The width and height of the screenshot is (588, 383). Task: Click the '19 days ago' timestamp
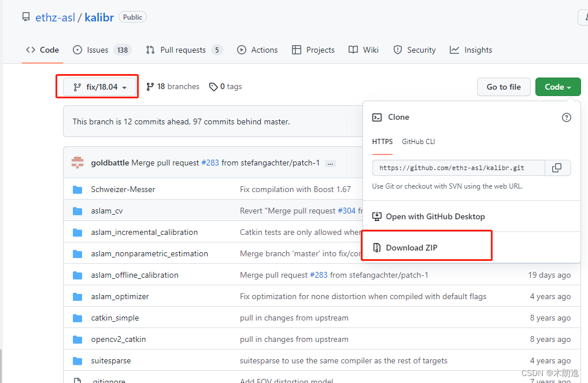pos(549,275)
